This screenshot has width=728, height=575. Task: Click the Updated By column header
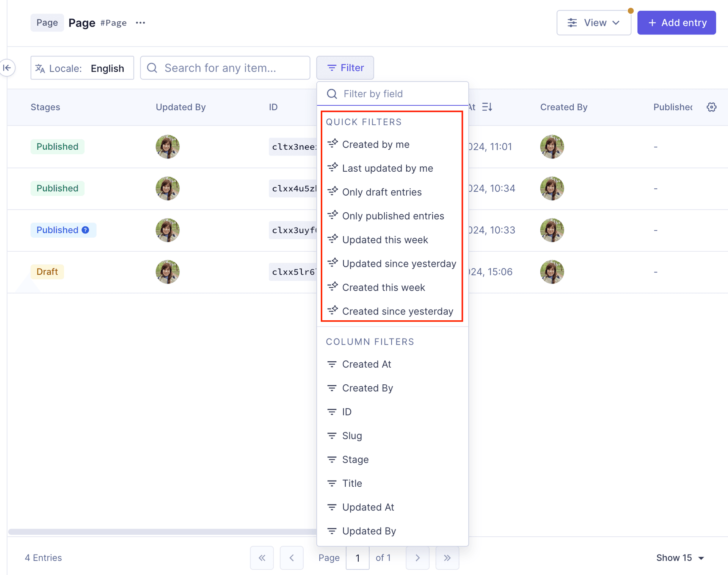[x=180, y=107]
